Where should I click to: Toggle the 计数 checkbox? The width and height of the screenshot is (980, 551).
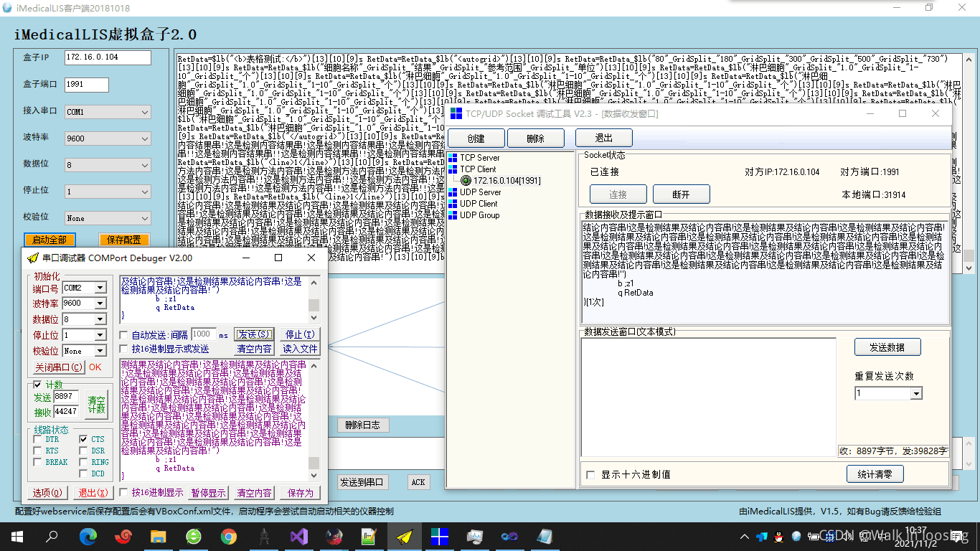click(38, 385)
